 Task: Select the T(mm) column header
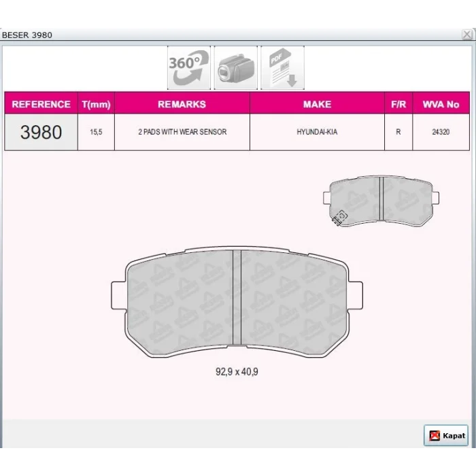97,103
